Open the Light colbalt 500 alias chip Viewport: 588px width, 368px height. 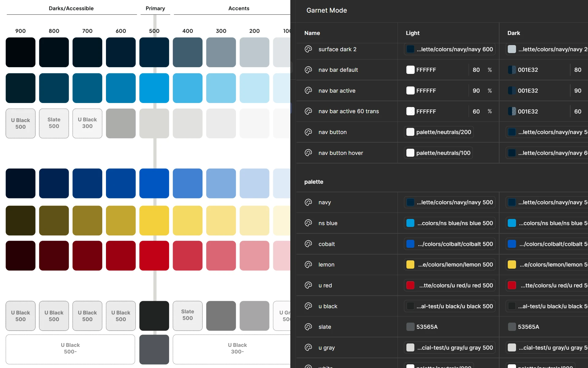click(x=450, y=244)
